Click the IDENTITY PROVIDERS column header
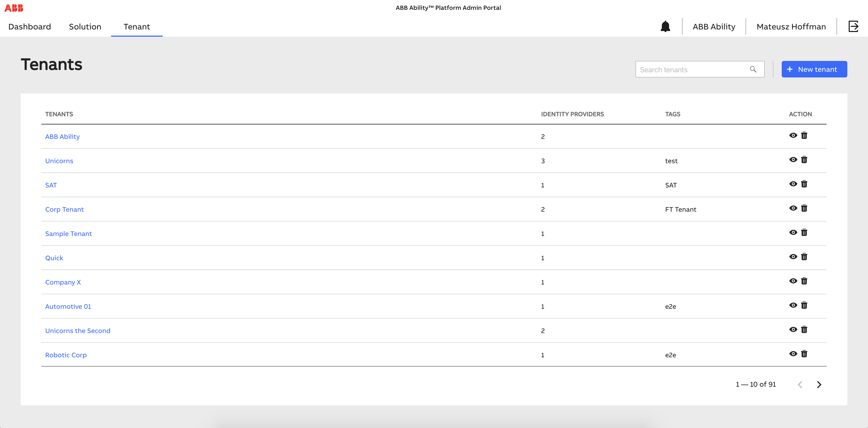This screenshot has width=868, height=428. click(x=572, y=114)
